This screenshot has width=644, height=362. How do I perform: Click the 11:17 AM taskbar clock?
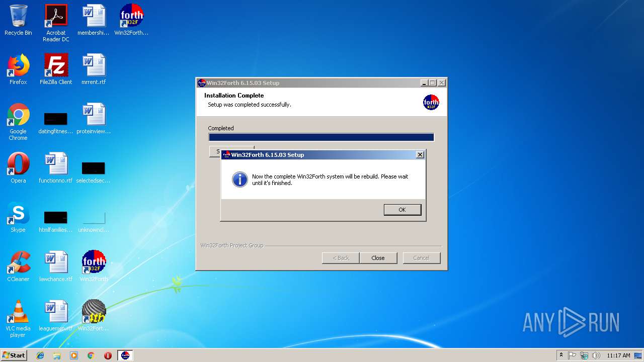[x=618, y=355]
